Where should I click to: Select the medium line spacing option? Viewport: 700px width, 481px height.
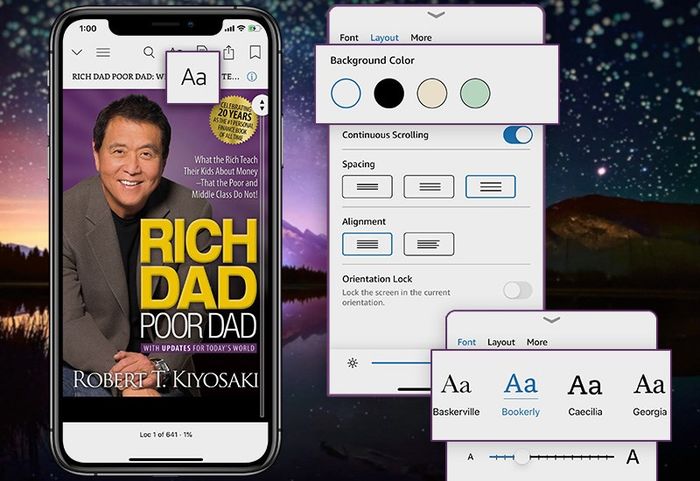point(429,187)
